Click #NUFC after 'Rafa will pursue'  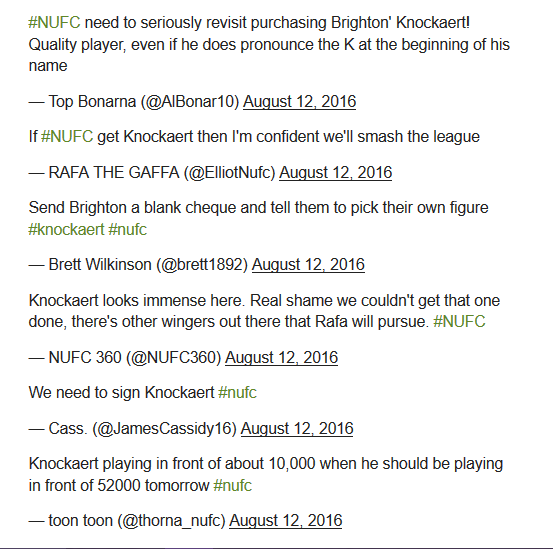(459, 322)
